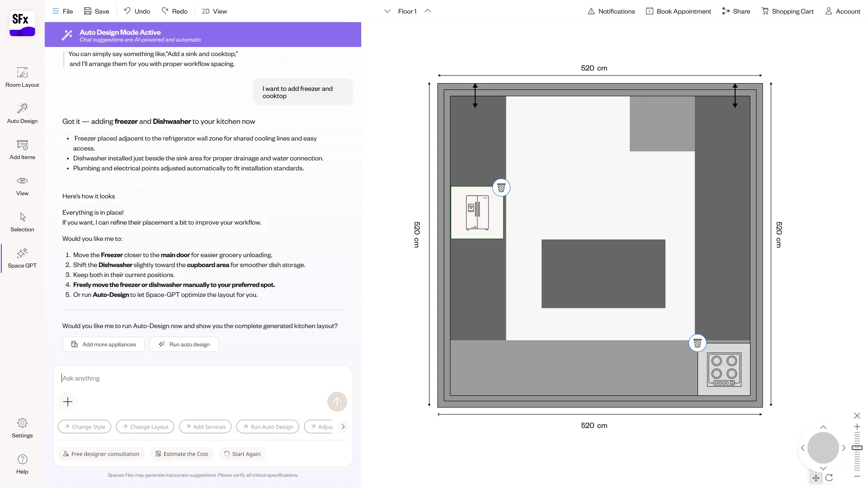Image resolution: width=868 pixels, height=488 pixels.
Task: Pan view up with the up chevron
Action: point(823,427)
